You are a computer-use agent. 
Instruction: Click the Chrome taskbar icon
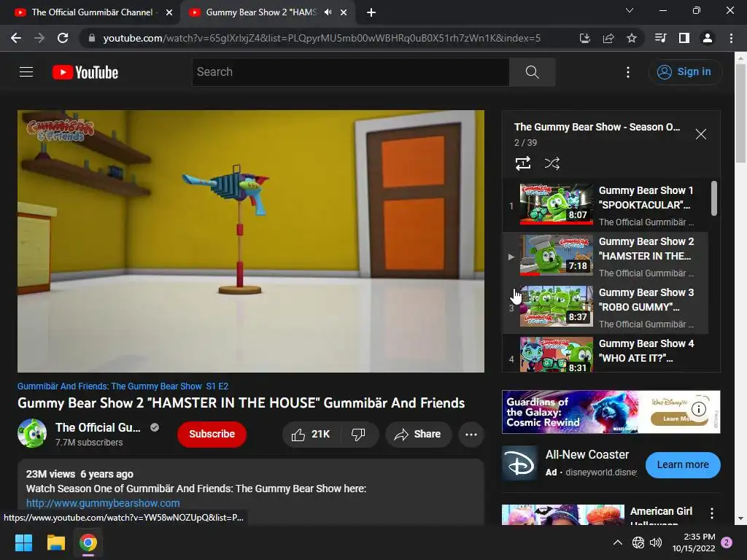tap(88, 542)
